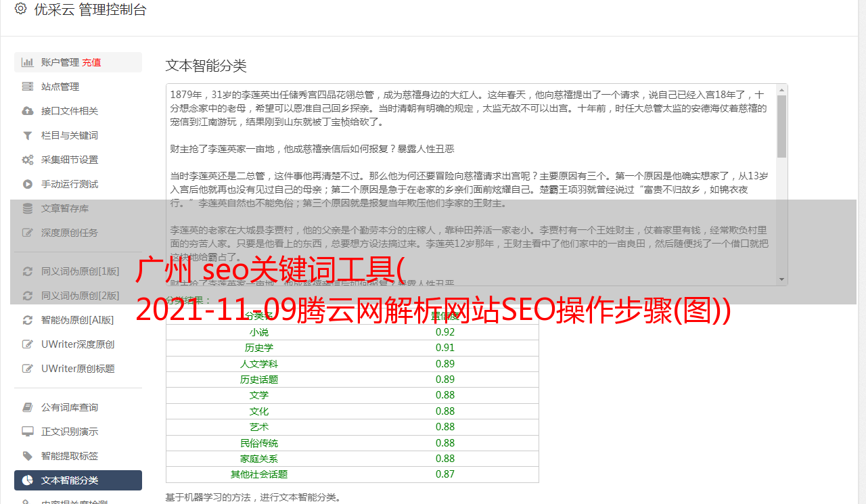The width and height of the screenshot is (866, 504).
Task: Click the 0.91 confidence value
Action: [445, 348]
